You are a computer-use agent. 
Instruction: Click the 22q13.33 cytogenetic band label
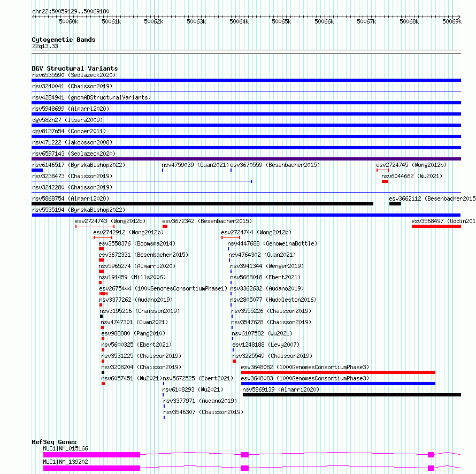45,46
